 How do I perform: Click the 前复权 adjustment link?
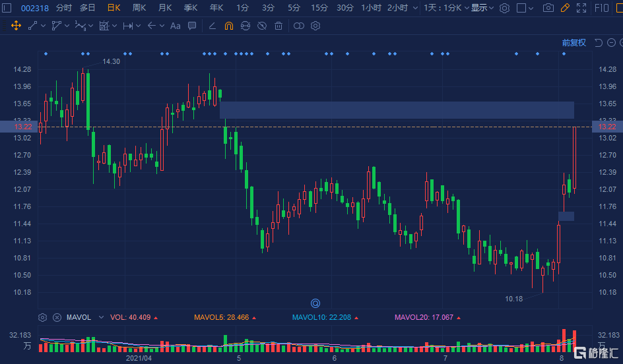(x=574, y=43)
